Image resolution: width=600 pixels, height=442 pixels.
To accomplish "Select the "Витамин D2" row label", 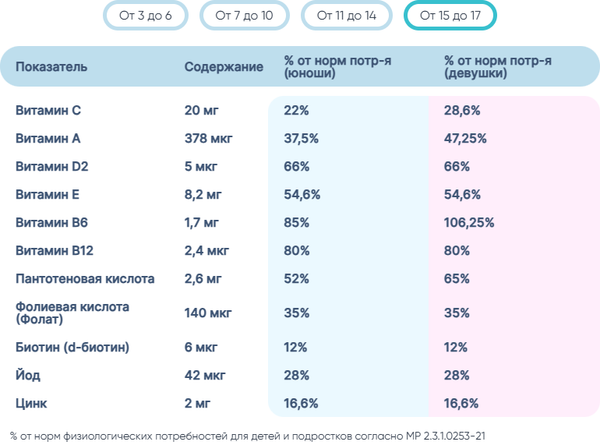I will coord(51,166).
